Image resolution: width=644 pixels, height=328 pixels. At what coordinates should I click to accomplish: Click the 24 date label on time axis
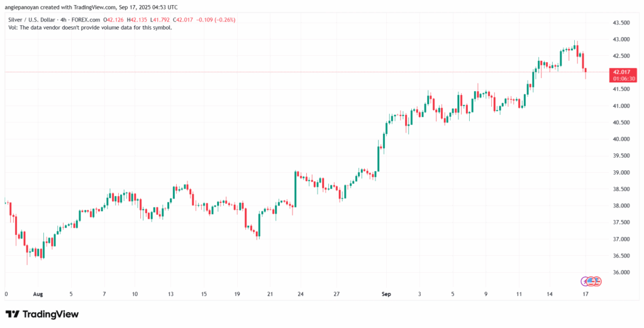(x=301, y=293)
